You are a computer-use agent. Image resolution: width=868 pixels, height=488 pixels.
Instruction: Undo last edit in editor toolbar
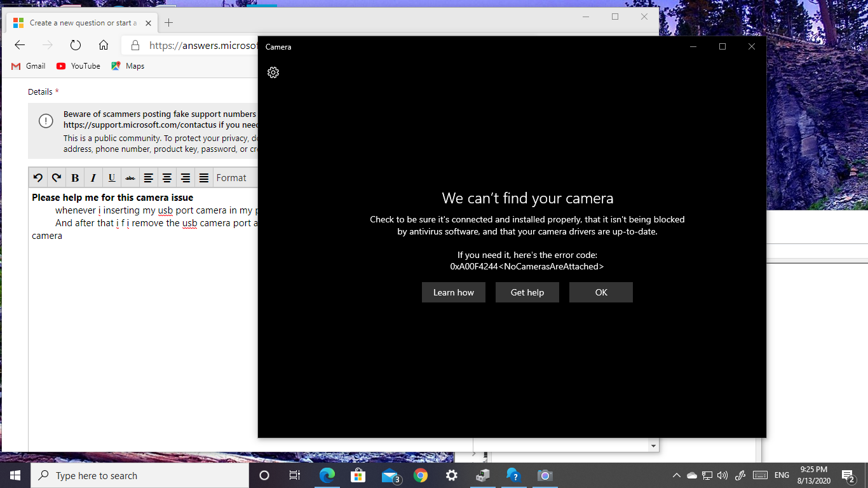point(38,178)
